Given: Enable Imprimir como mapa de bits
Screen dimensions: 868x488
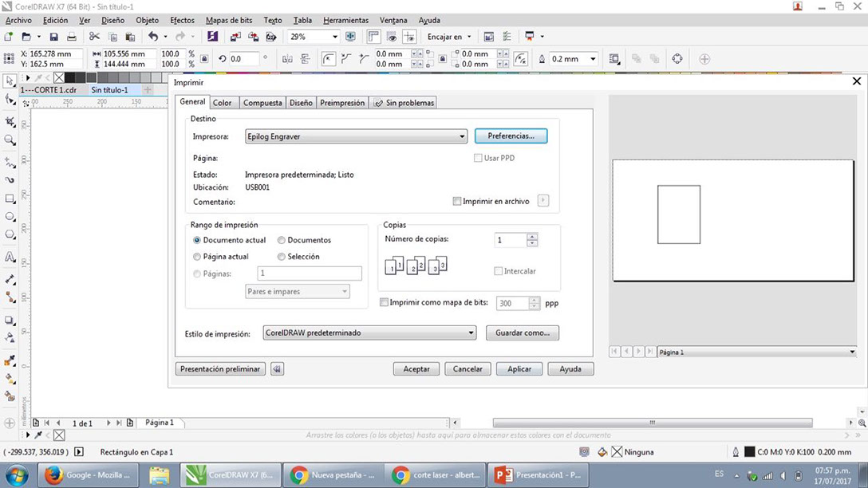Looking at the screenshot, I should 384,303.
